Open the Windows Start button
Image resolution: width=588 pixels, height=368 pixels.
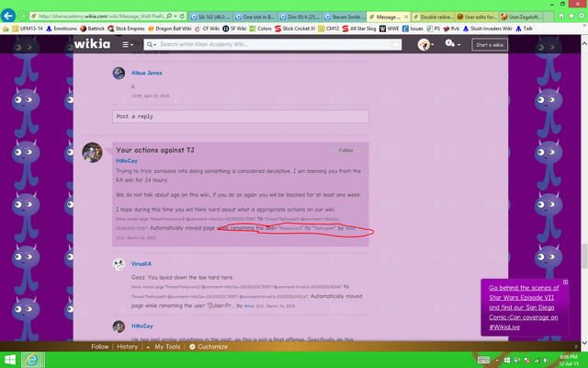(x=9, y=360)
